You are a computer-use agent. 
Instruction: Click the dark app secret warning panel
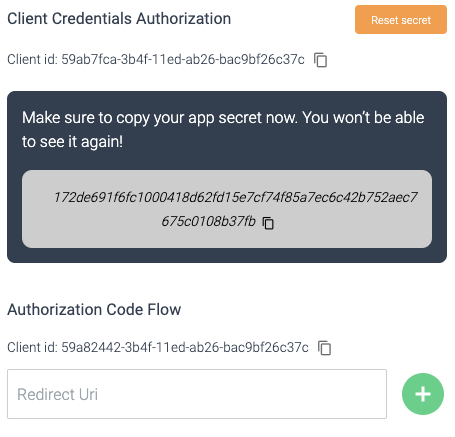[x=227, y=177]
